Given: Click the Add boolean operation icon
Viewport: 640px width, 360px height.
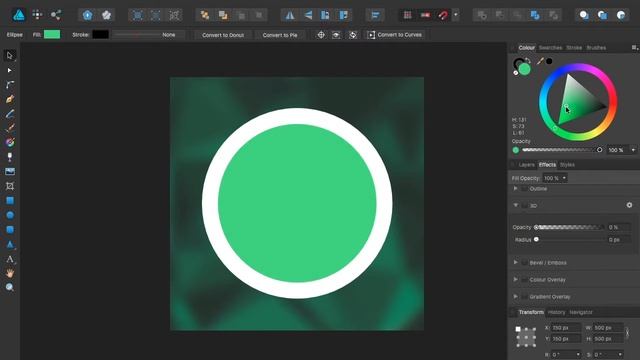Looking at the screenshot, I should [482, 16].
